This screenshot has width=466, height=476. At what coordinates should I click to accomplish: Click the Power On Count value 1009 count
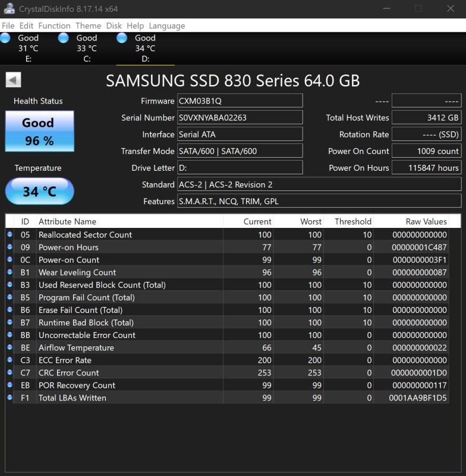pos(427,151)
